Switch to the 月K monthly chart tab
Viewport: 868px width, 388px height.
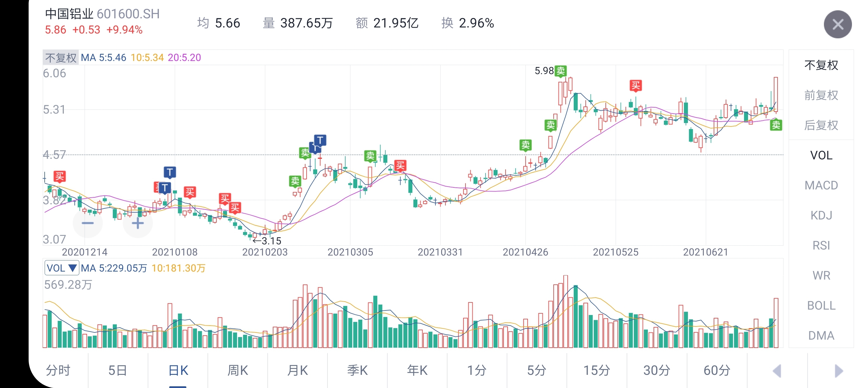click(297, 371)
